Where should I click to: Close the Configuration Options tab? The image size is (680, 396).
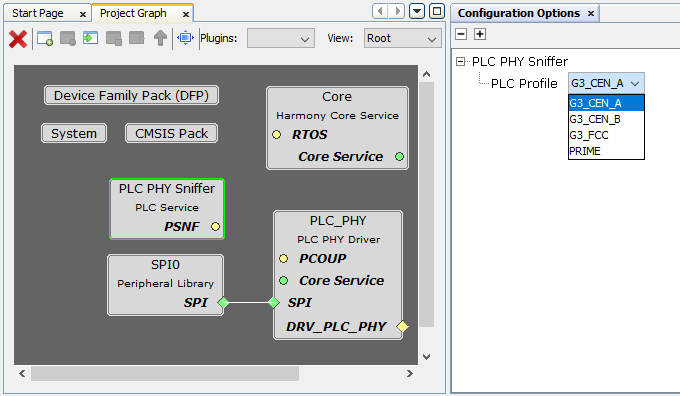coord(591,14)
